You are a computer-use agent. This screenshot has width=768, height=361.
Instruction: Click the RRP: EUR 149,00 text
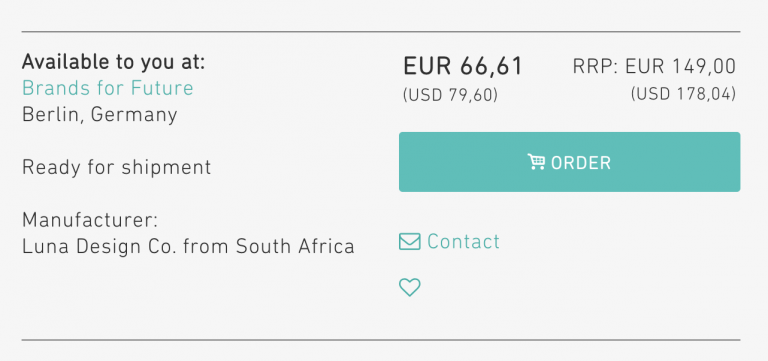(x=654, y=66)
